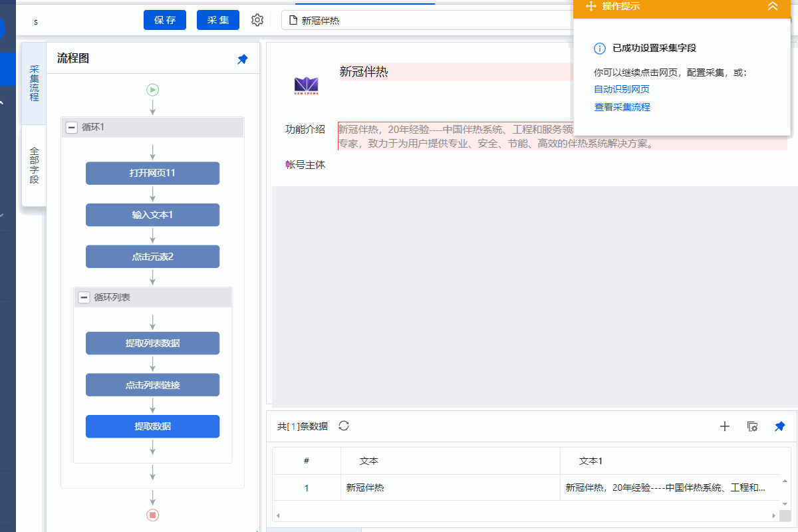Viewport: 798px width, 532px height.
Task: Click the address field showing 新冠伴热
Action: coord(427,20)
